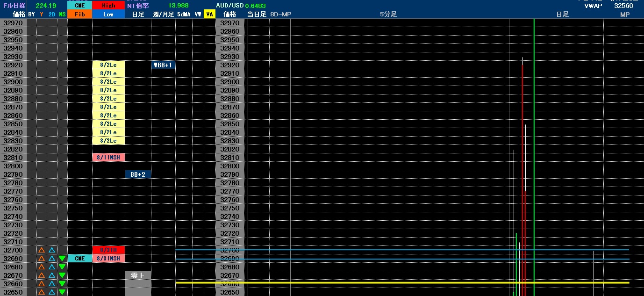644x296 pixels.
Task: Click the WBB+1 cell
Action: pyautogui.click(x=164, y=65)
